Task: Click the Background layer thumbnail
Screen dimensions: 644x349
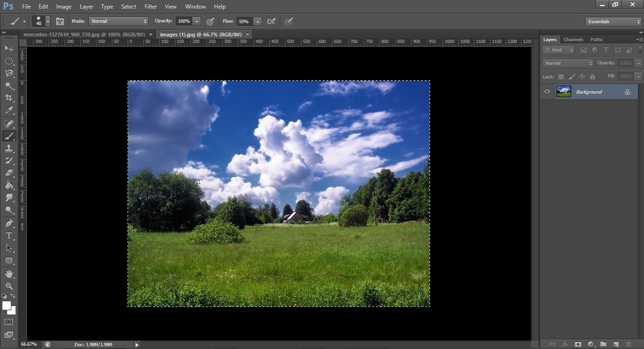Action: click(563, 91)
